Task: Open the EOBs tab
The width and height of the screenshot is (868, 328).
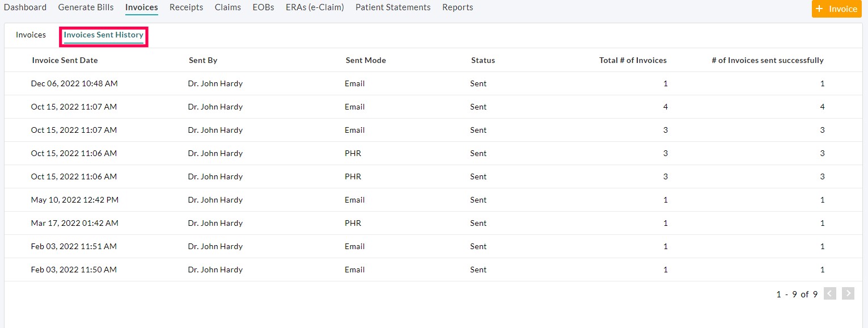Action: coord(263,7)
